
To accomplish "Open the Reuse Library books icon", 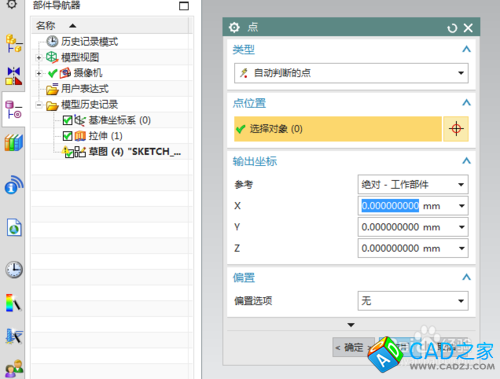I will tap(13, 143).
